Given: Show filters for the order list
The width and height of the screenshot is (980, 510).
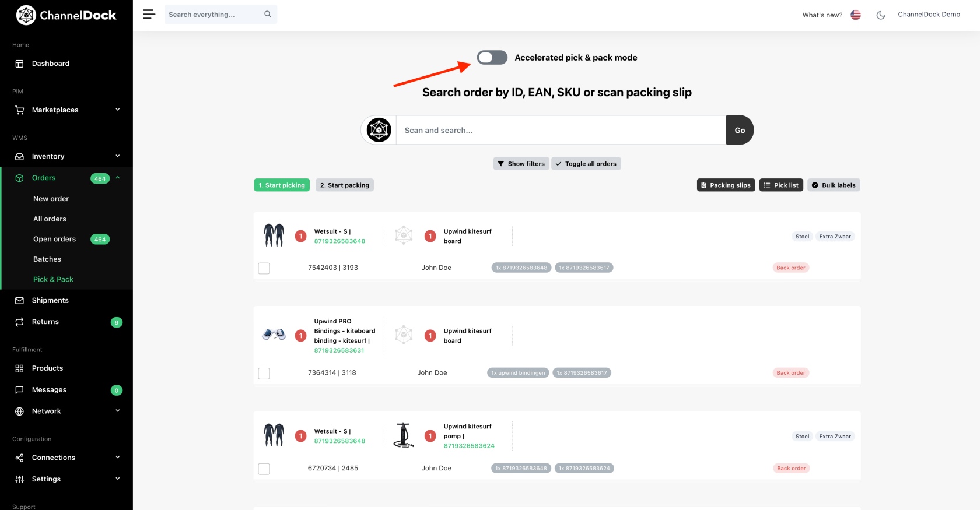Looking at the screenshot, I should coord(521,164).
